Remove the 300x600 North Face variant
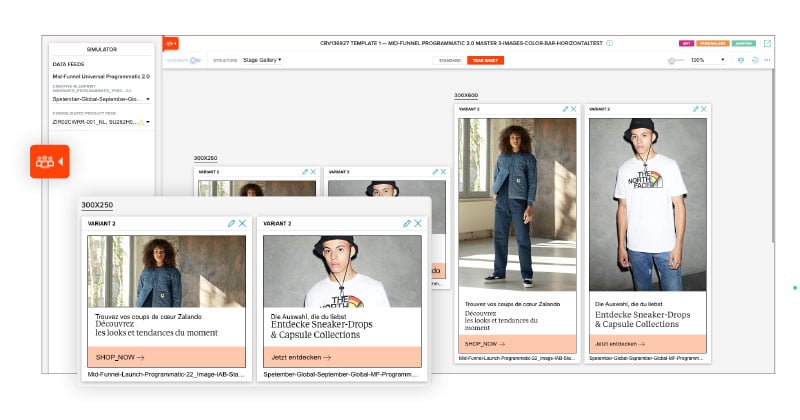The height and width of the screenshot is (420, 800). pyautogui.click(x=705, y=109)
